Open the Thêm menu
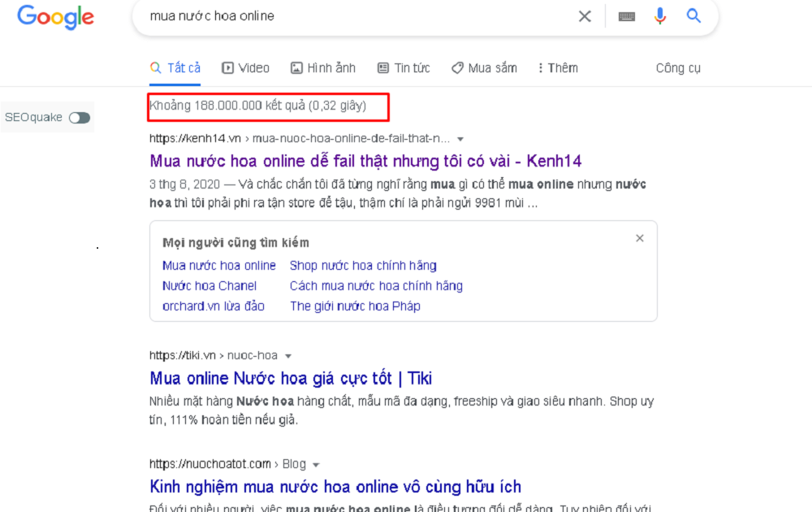Screen dimensions: 812x512 (558, 68)
